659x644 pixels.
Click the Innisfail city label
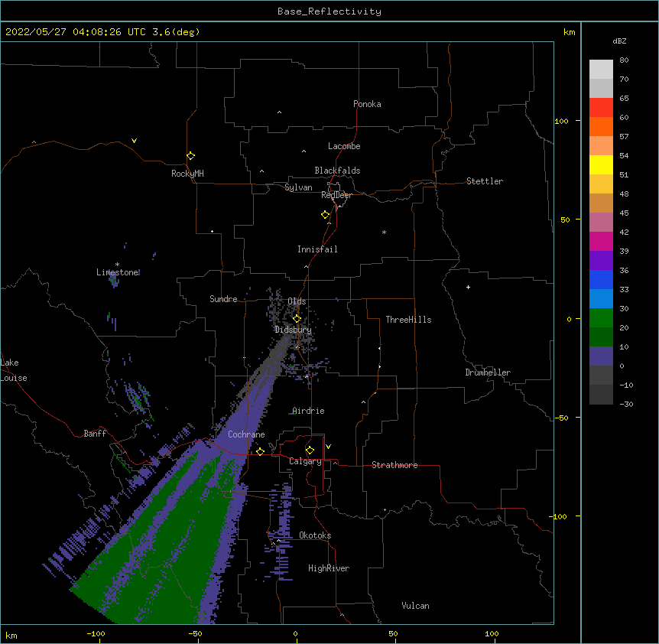(317, 249)
